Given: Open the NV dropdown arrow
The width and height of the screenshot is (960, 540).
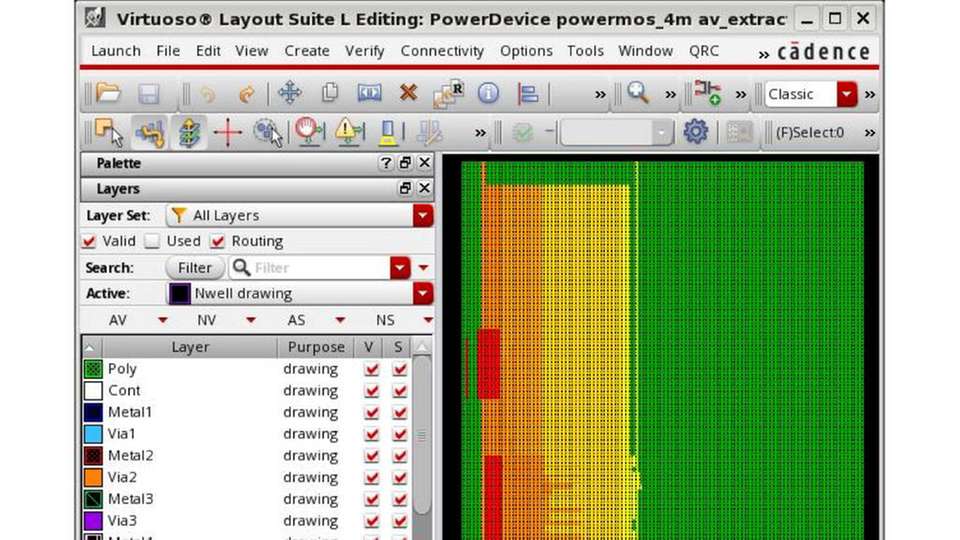Looking at the screenshot, I should point(250,320).
